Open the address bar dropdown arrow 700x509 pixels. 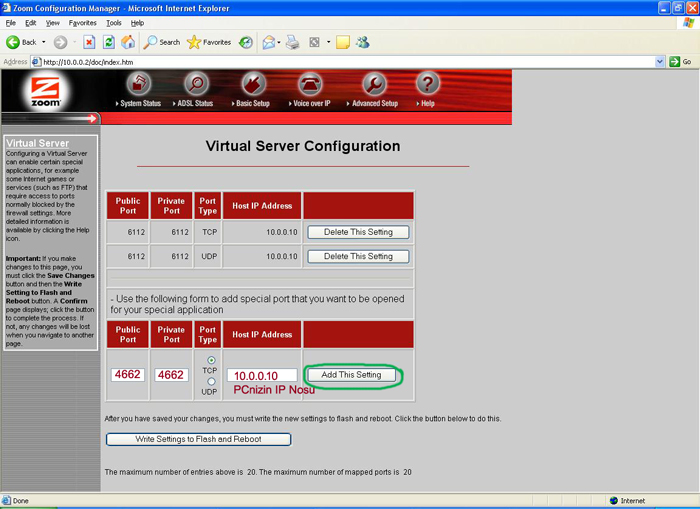point(660,62)
